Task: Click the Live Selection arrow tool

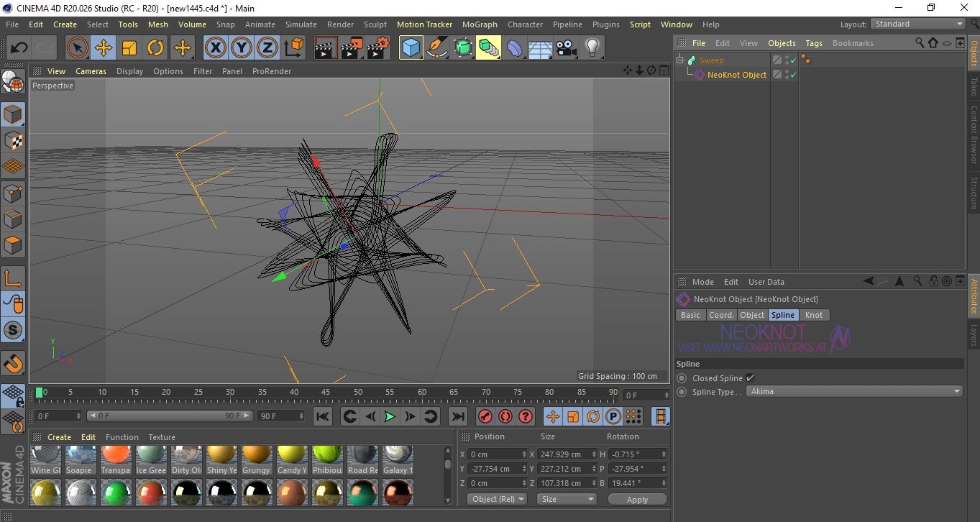Action: pos(78,48)
